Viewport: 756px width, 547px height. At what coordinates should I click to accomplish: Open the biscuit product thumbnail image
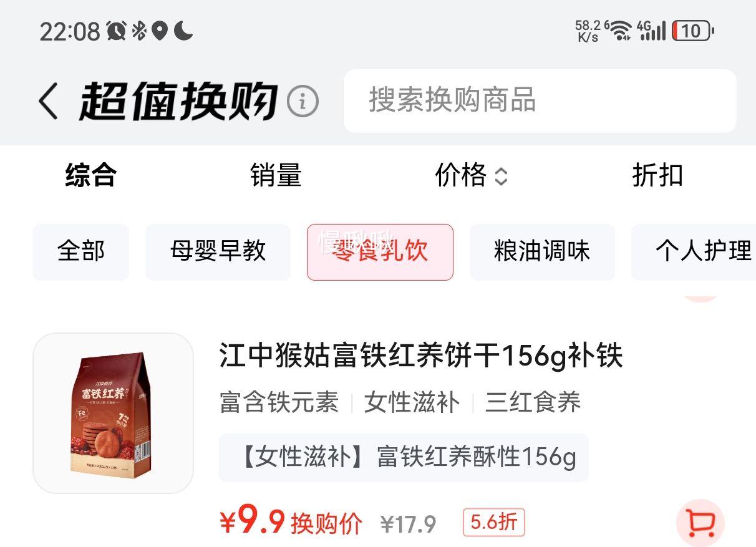pyautogui.click(x=113, y=413)
